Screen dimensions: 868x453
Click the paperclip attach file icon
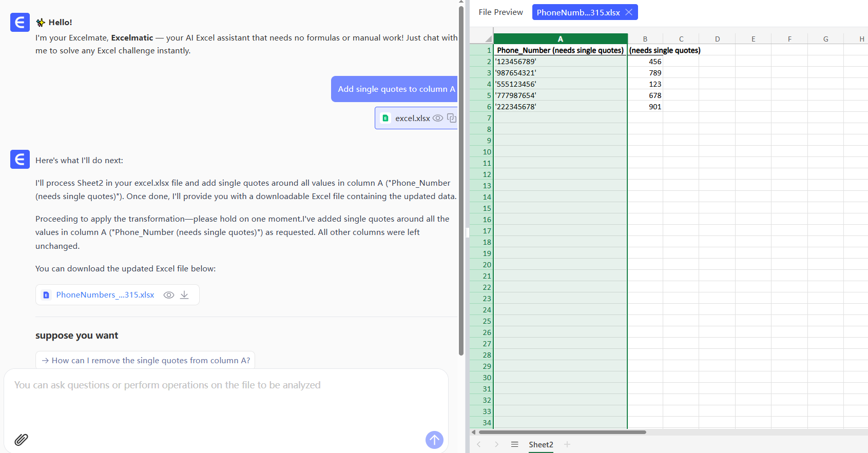(x=21, y=440)
